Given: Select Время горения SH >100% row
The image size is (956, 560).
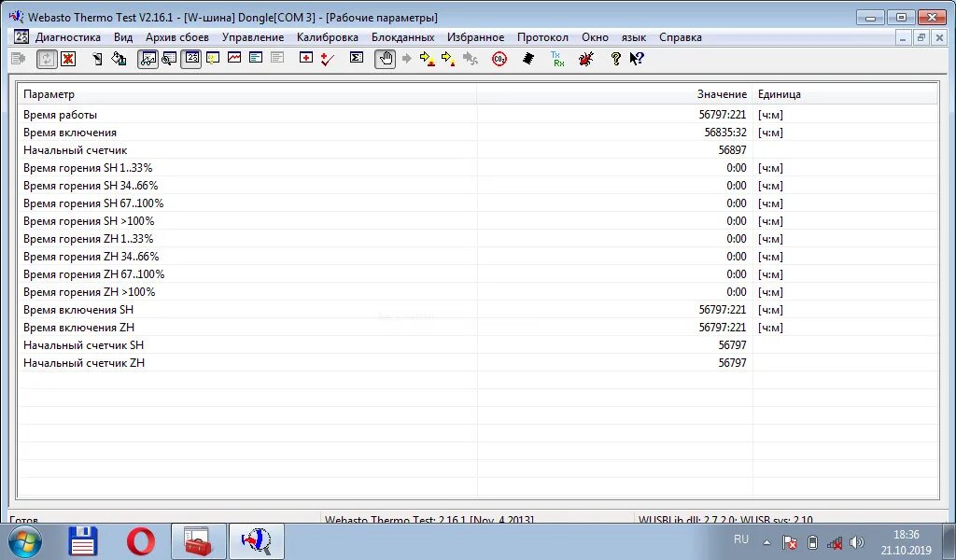Looking at the screenshot, I should 478,220.
